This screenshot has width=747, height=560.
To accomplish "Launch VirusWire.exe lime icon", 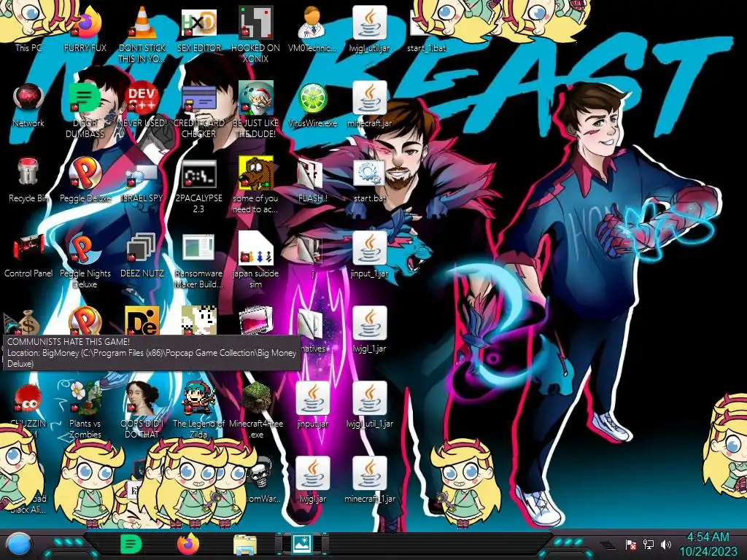I will 312,106.
